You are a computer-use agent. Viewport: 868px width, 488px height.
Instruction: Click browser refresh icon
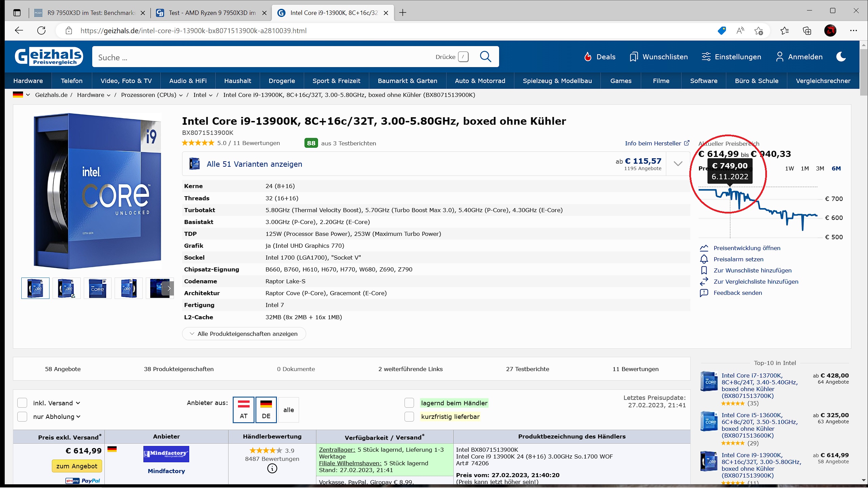point(41,30)
